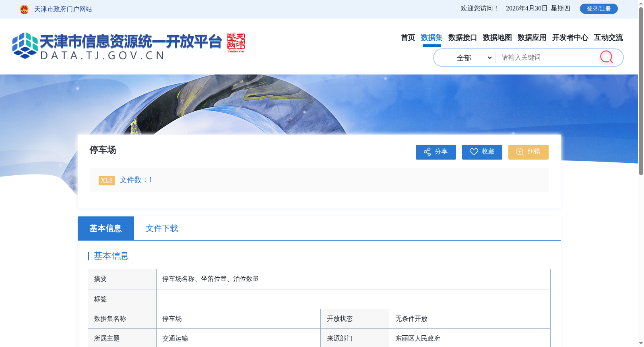Open the 天津市政府门户网站 link
The image size is (644, 347).
[63, 9]
